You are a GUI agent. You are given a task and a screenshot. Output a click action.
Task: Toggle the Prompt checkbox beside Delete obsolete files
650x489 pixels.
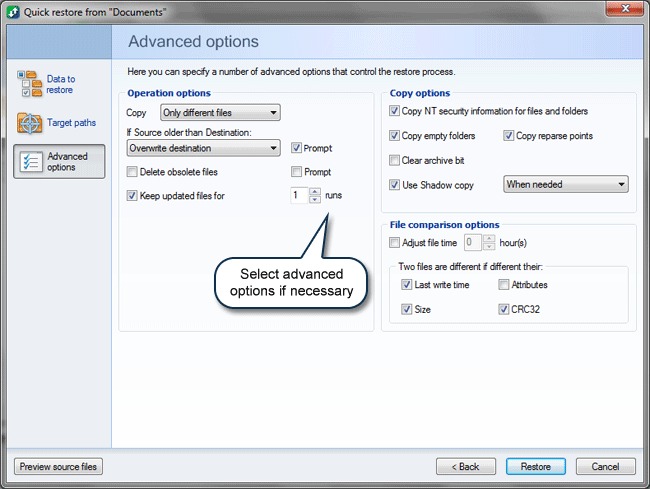click(x=296, y=172)
